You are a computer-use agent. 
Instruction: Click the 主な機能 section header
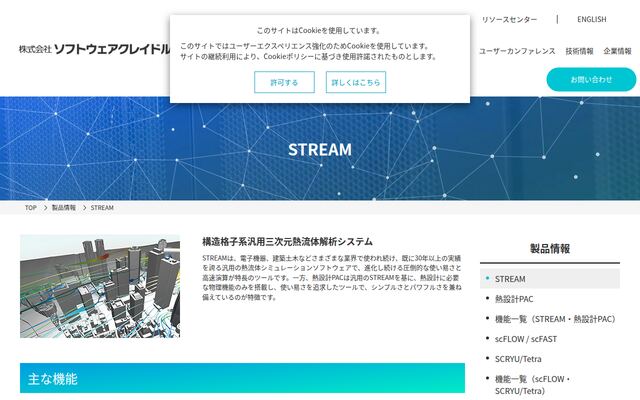click(242, 378)
